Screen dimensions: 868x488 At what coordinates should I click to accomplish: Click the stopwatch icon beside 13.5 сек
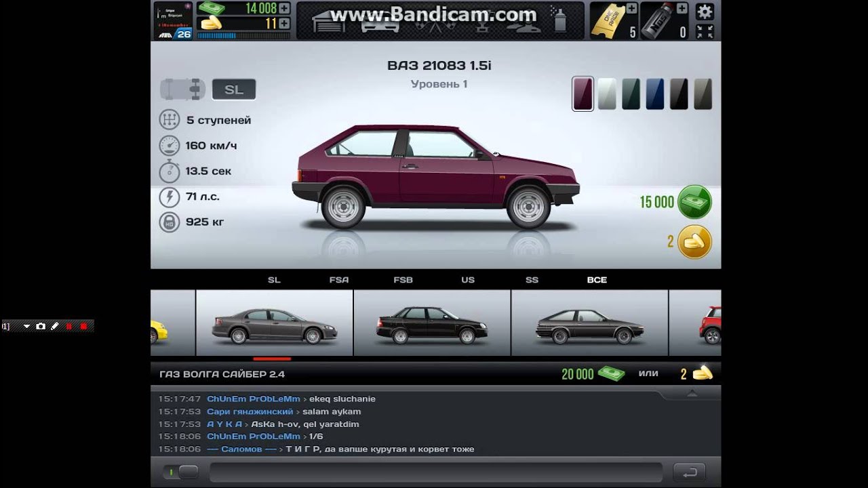tap(169, 171)
